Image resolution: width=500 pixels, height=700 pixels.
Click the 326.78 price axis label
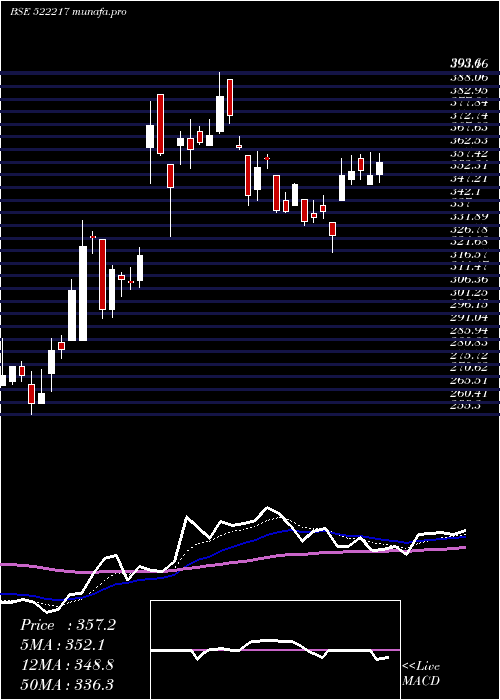point(469,229)
